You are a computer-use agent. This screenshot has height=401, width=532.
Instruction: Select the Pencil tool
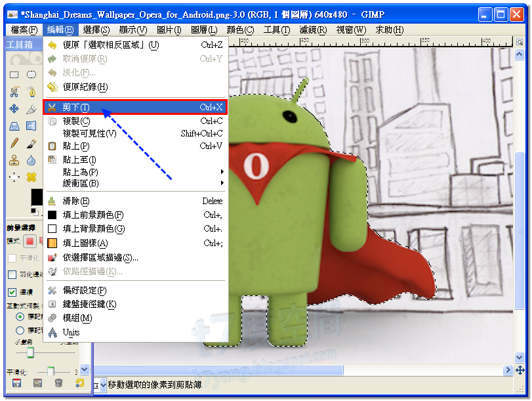[x=14, y=143]
